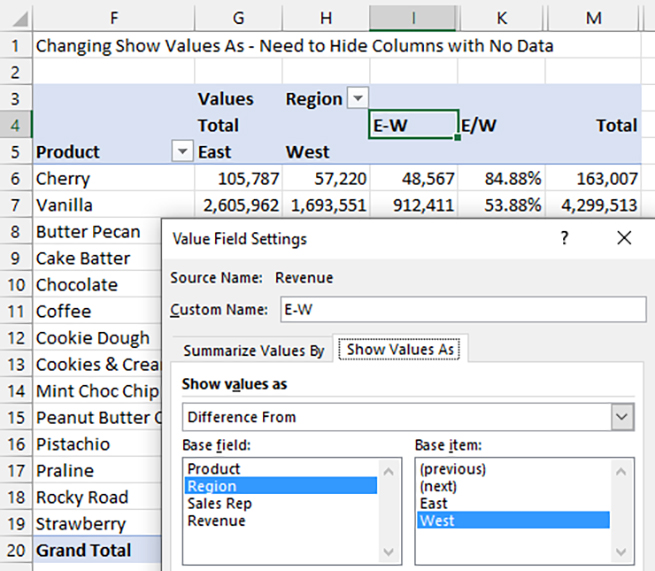Expand the Difference From combo box
This screenshot has width=655, height=571.
click(x=622, y=416)
